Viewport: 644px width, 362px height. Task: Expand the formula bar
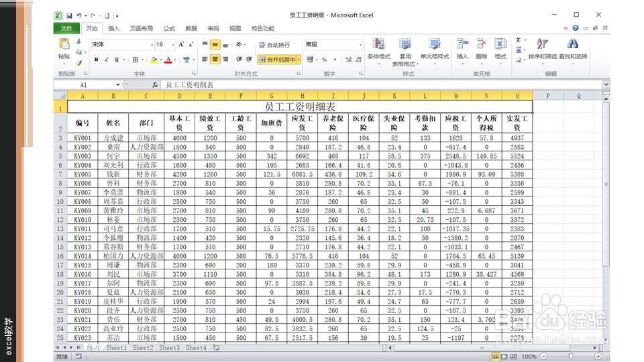[606, 84]
